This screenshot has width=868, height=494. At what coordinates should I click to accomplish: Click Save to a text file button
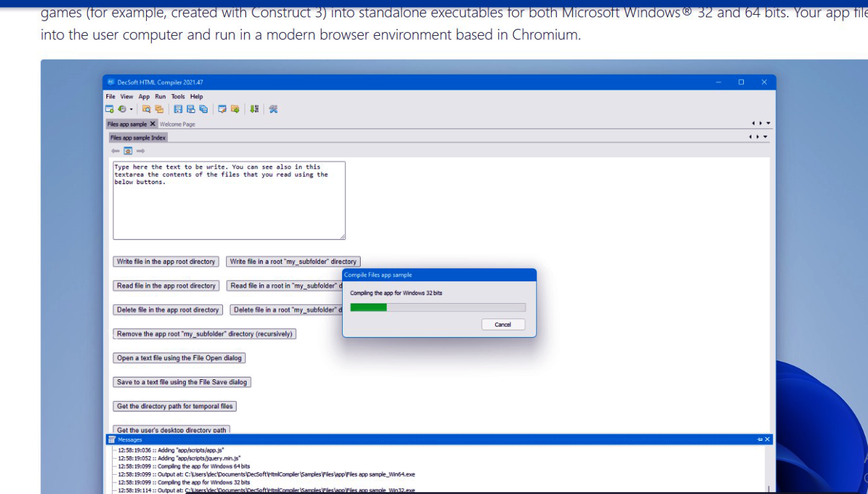pos(182,382)
